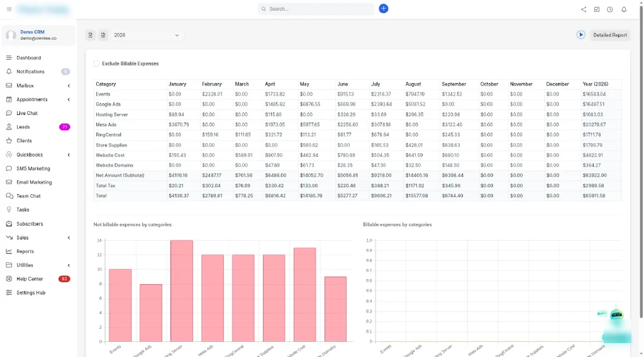Click the Tasks pin icon
Screen dimensions: 644x357
[x=9, y=210]
